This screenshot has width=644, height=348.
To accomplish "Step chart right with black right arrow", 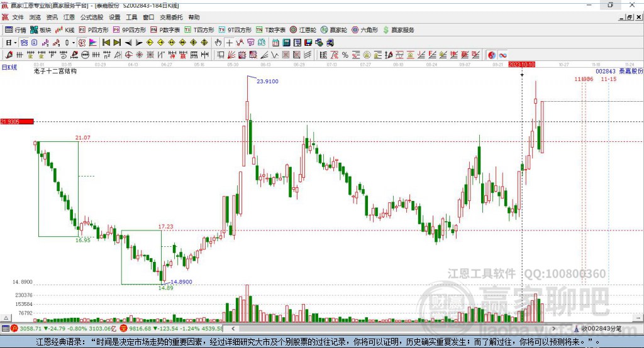I will (139, 43).
